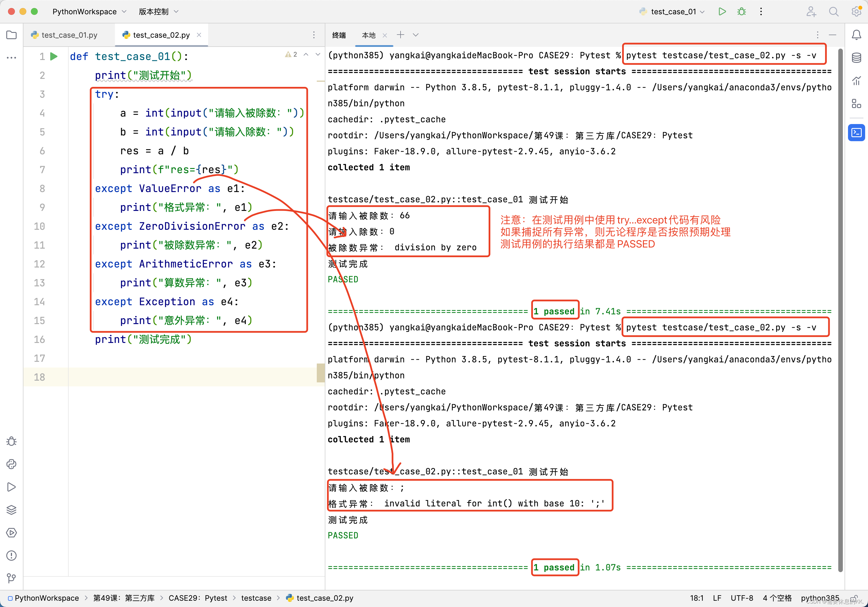Image resolution: width=868 pixels, height=607 pixels.
Task: Select the 本地 terminal session tab
Action: click(368, 35)
